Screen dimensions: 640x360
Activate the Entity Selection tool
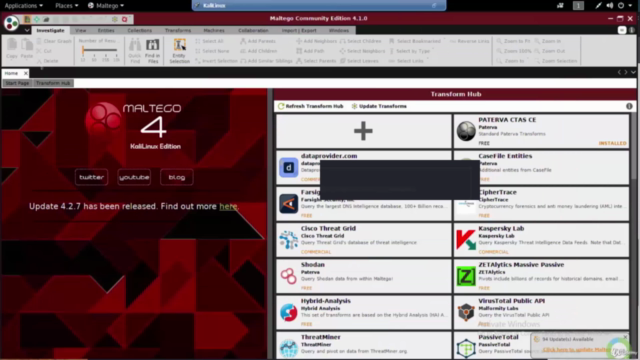[180, 51]
